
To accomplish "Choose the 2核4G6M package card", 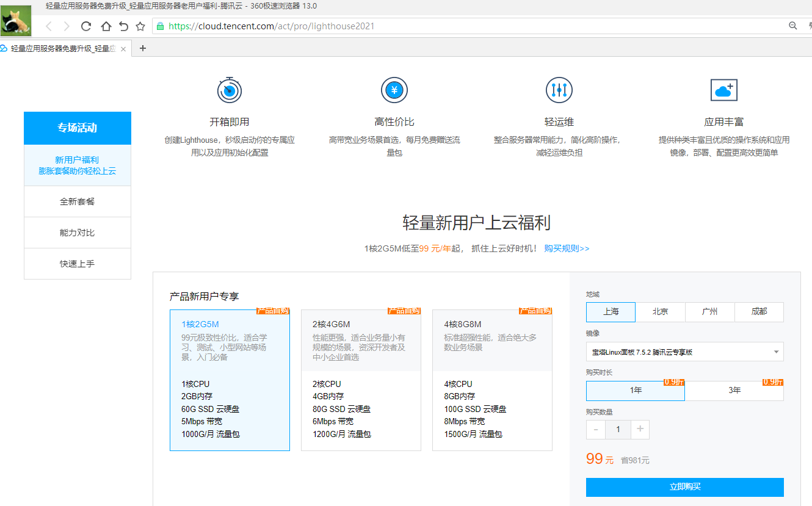I will pyautogui.click(x=361, y=380).
